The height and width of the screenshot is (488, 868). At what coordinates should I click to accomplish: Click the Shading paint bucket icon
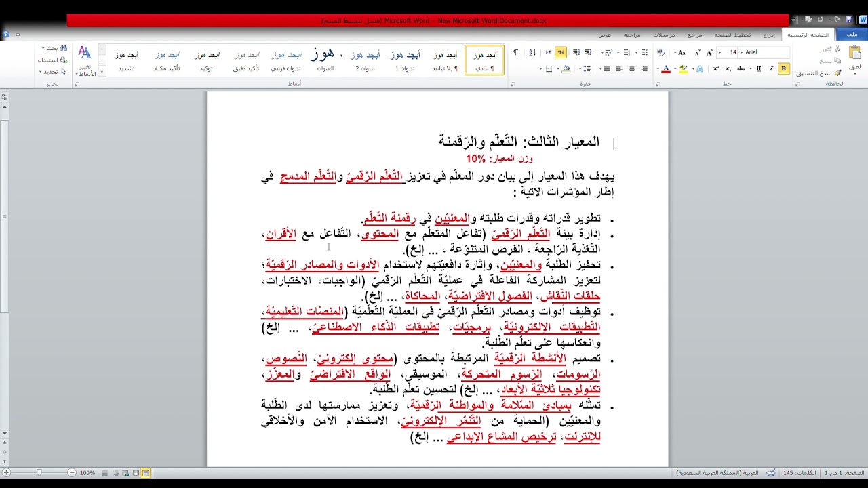566,68
